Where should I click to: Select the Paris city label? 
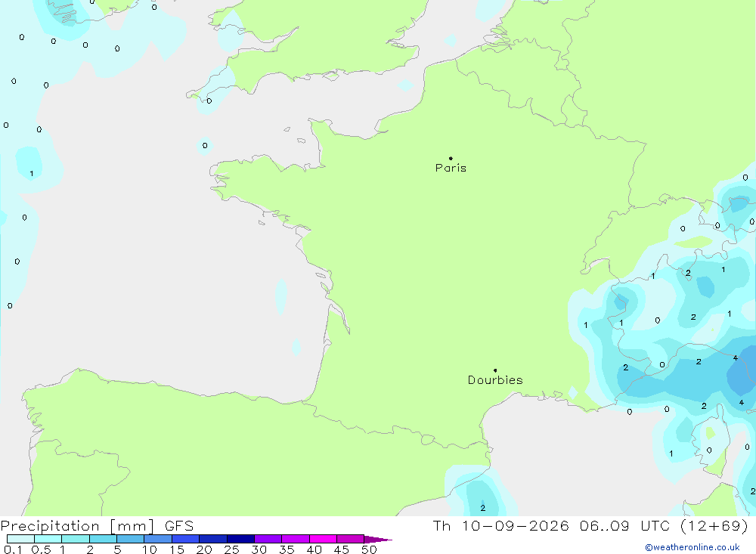[451, 168]
